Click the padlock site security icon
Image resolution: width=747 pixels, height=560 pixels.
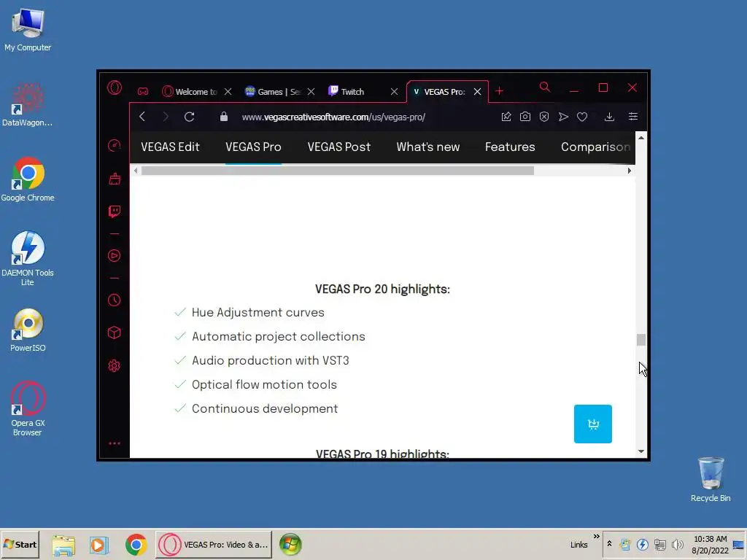223,117
